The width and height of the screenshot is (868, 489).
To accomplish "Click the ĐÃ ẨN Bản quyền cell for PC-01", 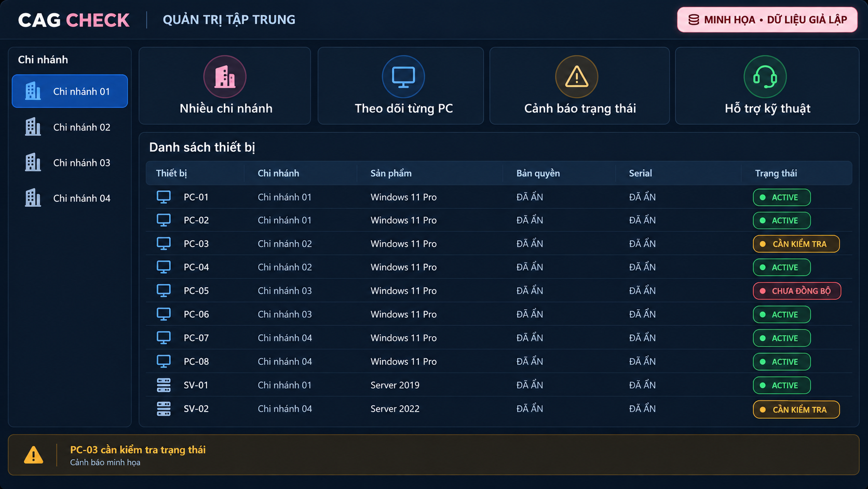I will [x=530, y=197].
